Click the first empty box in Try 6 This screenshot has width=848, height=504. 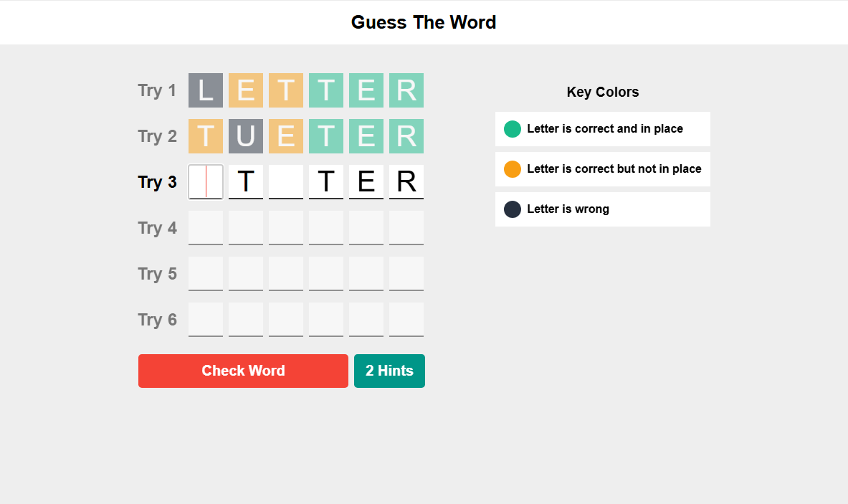(206, 320)
